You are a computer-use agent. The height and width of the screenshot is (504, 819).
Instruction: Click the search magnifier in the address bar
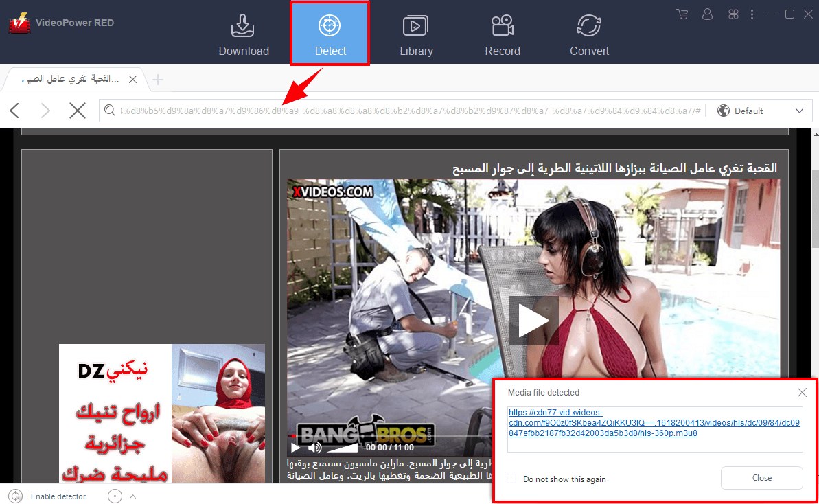(x=109, y=111)
